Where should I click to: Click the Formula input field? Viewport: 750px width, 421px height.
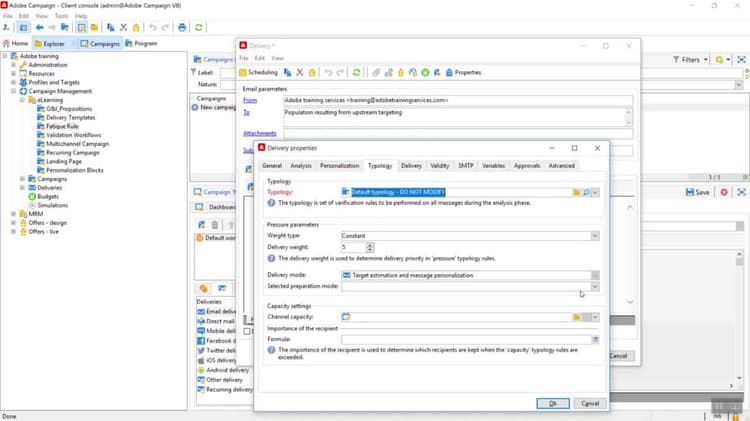click(466, 340)
